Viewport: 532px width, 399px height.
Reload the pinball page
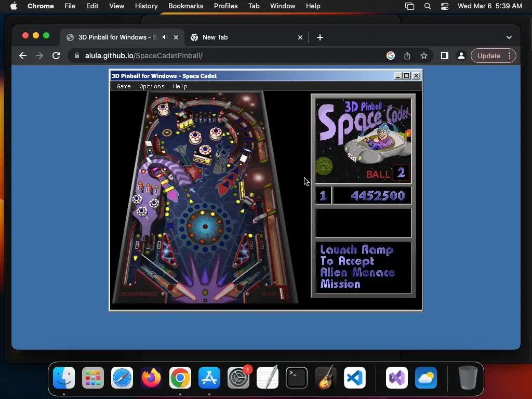(x=56, y=56)
